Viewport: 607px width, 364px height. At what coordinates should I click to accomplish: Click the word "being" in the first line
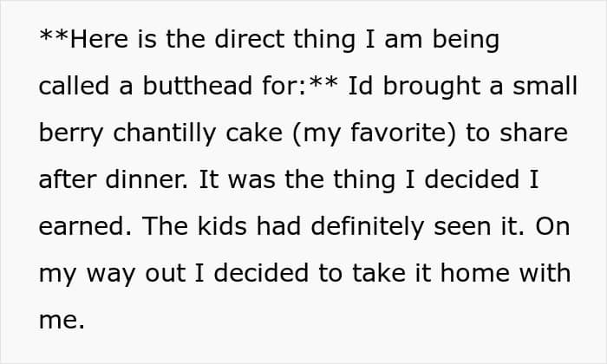466,40
